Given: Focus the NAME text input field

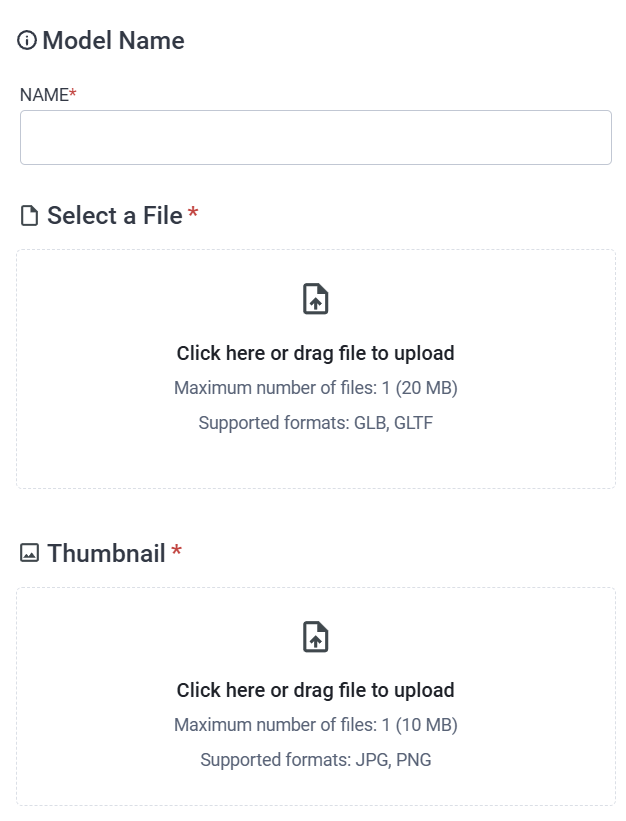Looking at the screenshot, I should pyautogui.click(x=316, y=137).
